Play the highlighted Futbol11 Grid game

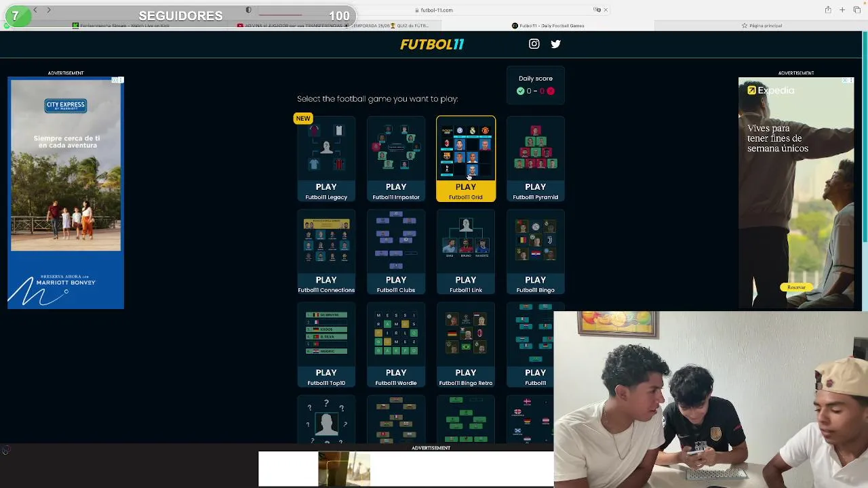(466, 191)
